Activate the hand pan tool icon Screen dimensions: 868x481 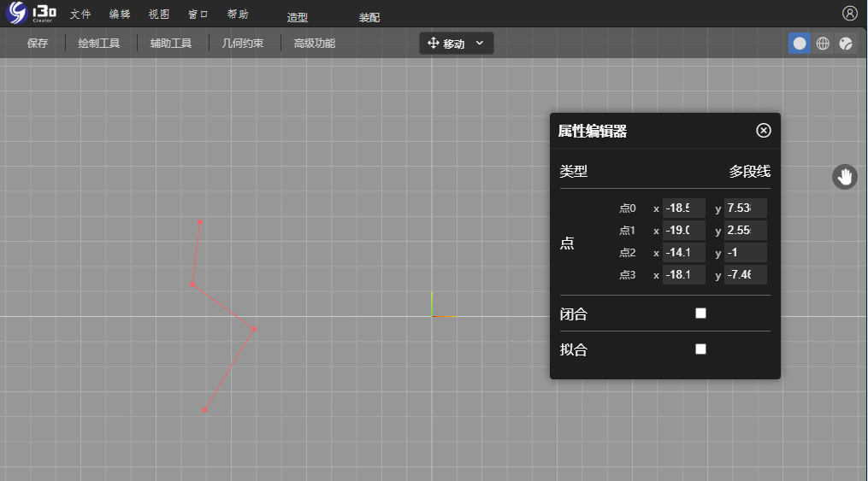pyautogui.click(x=845, y=177)
